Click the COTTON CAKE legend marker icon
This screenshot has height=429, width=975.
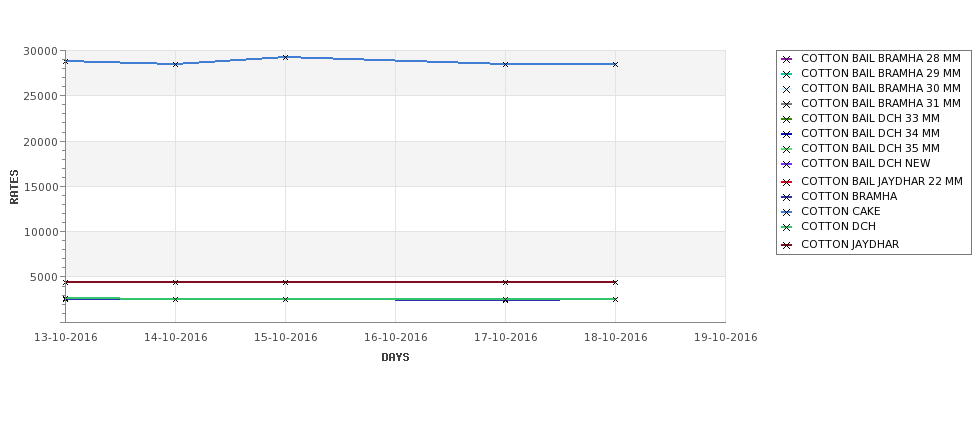point(786,212)
